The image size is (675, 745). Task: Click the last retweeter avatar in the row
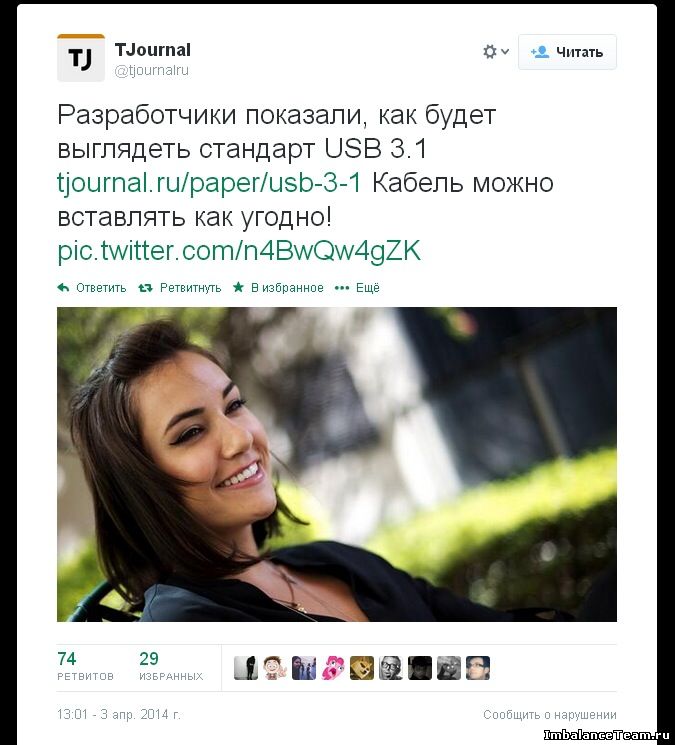coord(478,668)
